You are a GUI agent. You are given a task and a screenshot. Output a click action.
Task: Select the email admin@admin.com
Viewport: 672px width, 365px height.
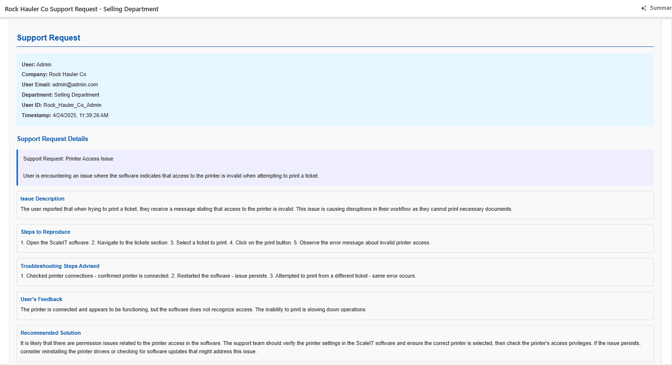click(x=75, y=85)
